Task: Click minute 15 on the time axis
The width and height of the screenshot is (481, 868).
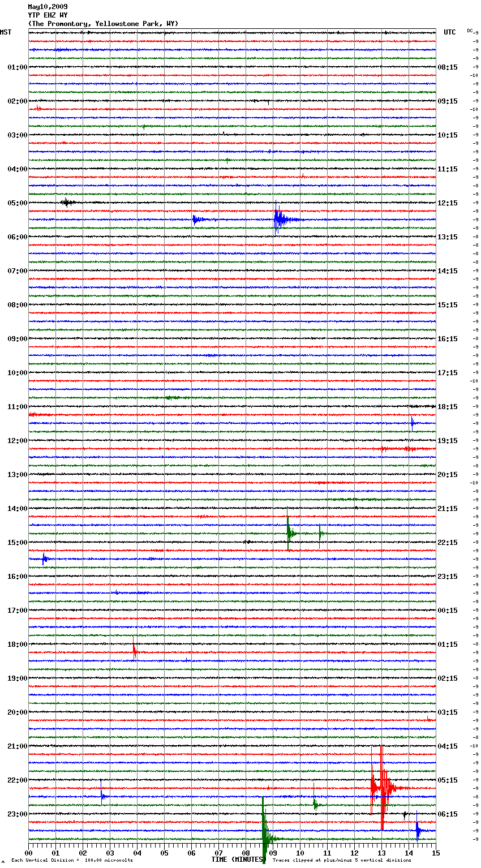Action: (436, 853)
